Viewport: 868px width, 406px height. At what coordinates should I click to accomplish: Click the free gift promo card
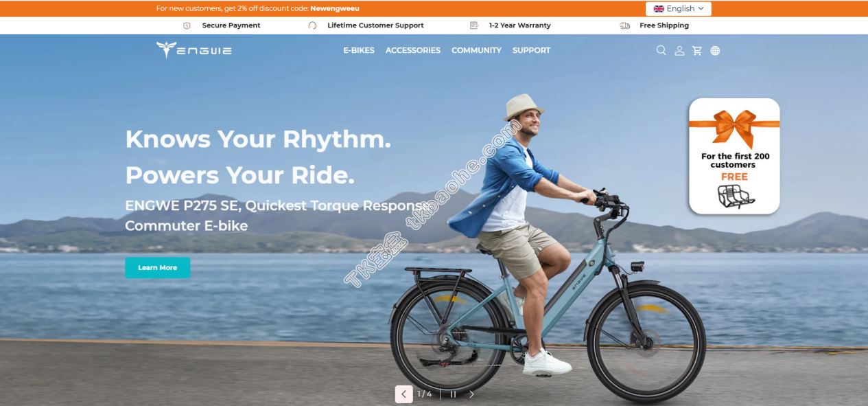(734, 156)
